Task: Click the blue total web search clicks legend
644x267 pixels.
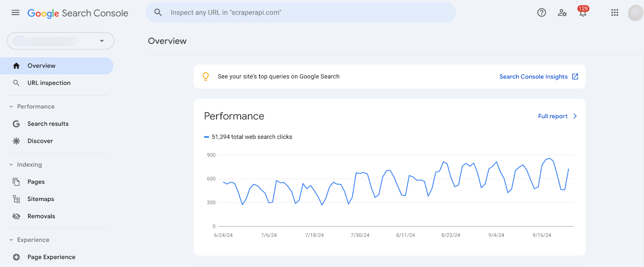Action: [x=206, y=137]
